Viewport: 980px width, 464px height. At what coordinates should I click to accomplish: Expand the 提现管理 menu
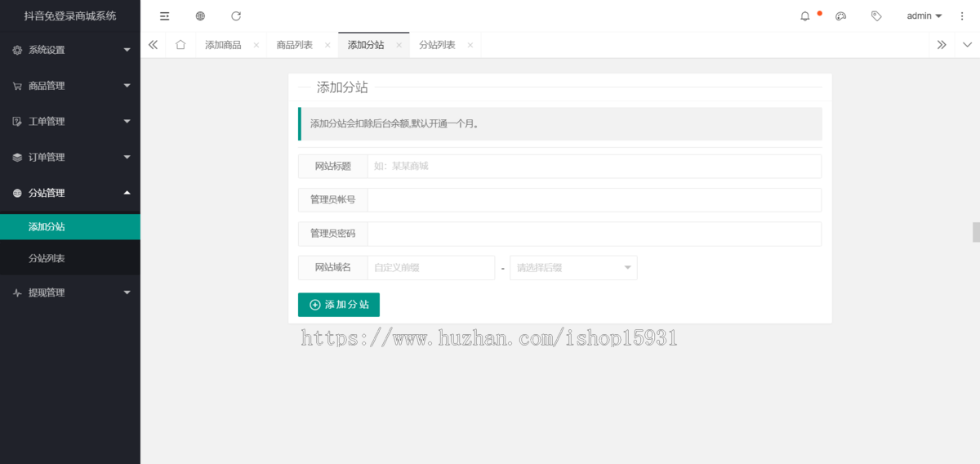pos(127,292)
